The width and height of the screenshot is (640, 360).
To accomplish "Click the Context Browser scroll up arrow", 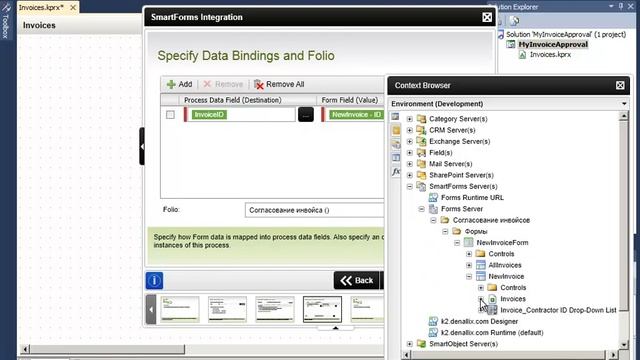I will click(623, 116).
